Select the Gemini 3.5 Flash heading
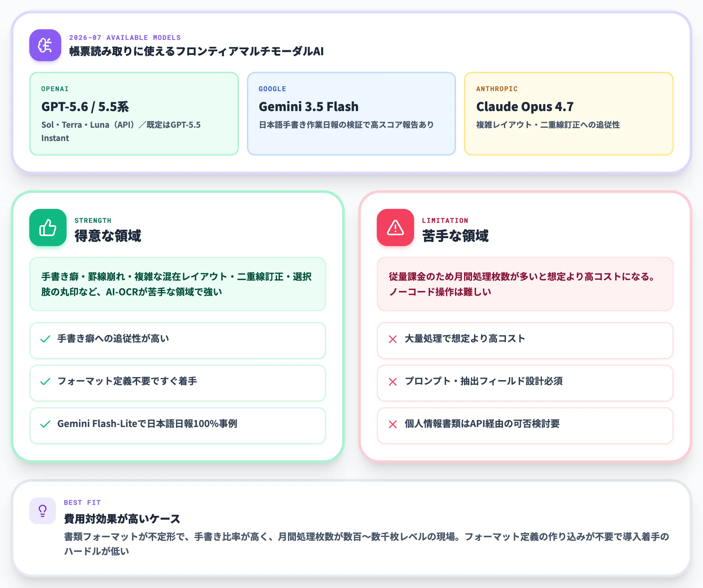Viewport: 703px width, 588px height. tap(309, 107)
